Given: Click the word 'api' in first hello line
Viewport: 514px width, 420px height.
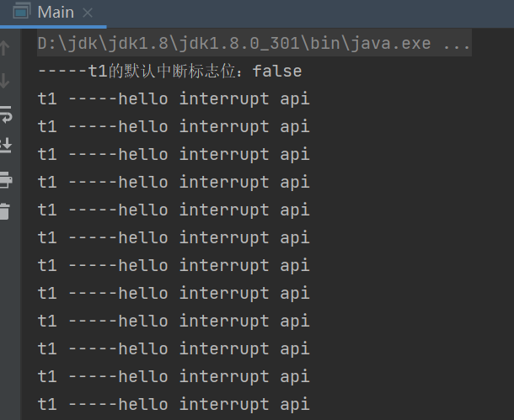Looking at the screenshot, I should point(295,99).
